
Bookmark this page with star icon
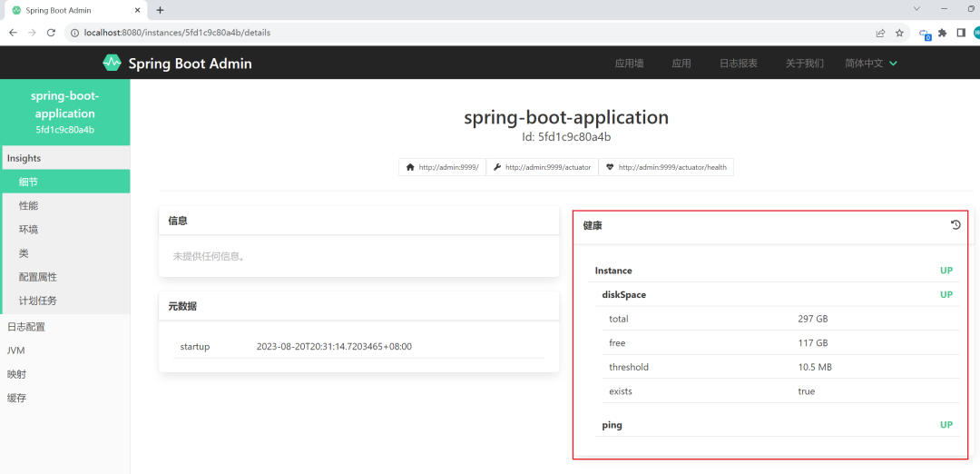[899, 33]
